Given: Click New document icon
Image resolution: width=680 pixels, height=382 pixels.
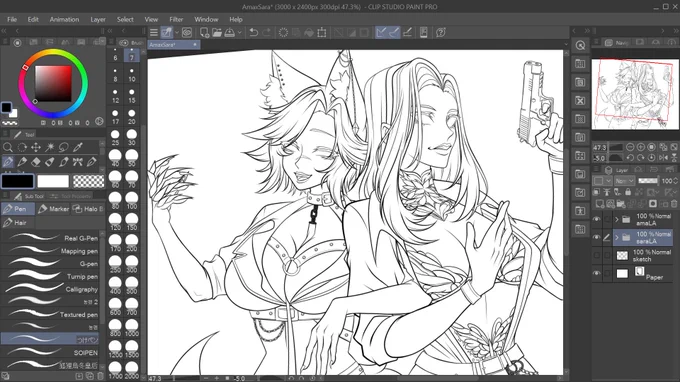Looking at the screenshot, I should (204, 33).
